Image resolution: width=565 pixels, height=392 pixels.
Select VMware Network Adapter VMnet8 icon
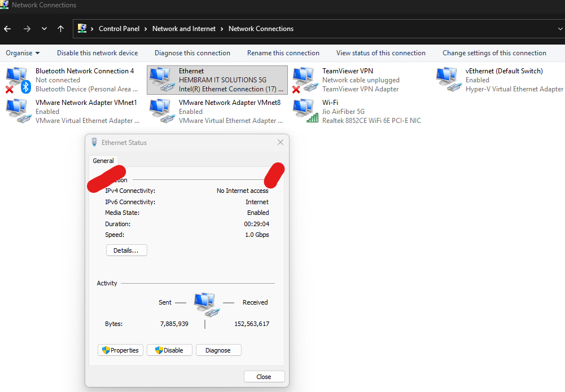(161, 111)
